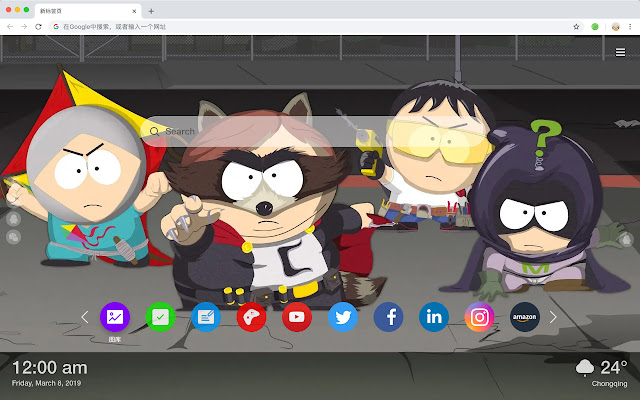Open the purple gallery shortcut icon
The width and height of the screenshot is (640, 400).
115,317
